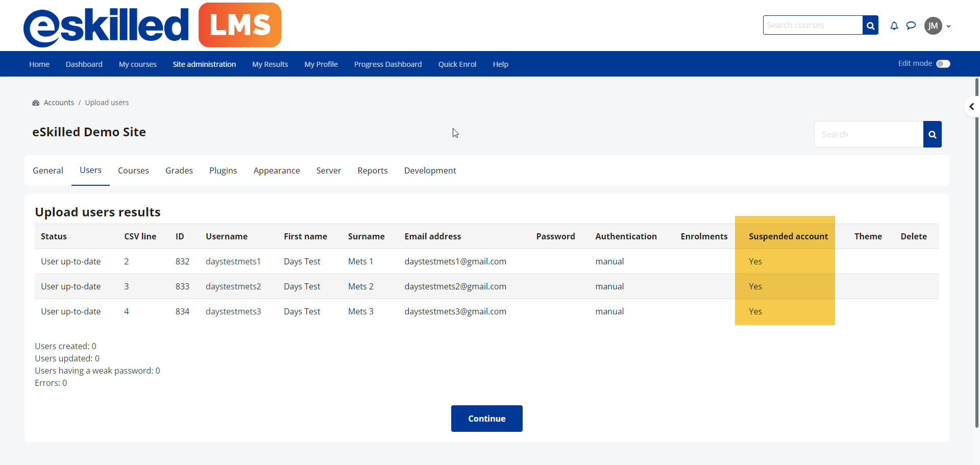This screenshot has height=465, width=980.
Task: Click the Continue button
Action: click(487, 419)
